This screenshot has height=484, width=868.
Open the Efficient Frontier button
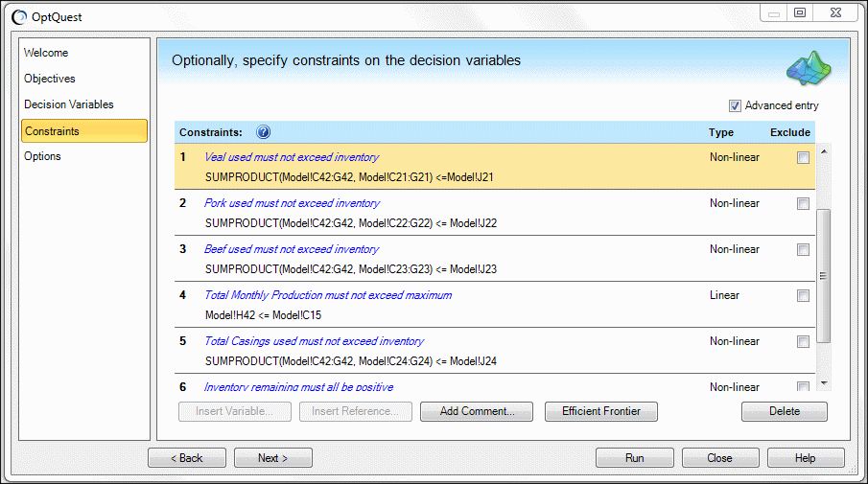601,411
